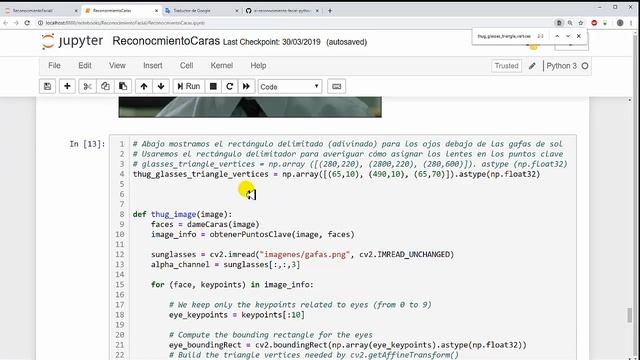Screen dimensions: 640x360
Task: Save and checkpoint the notebook
Action: pyautogui.click(x=47, y=87)
